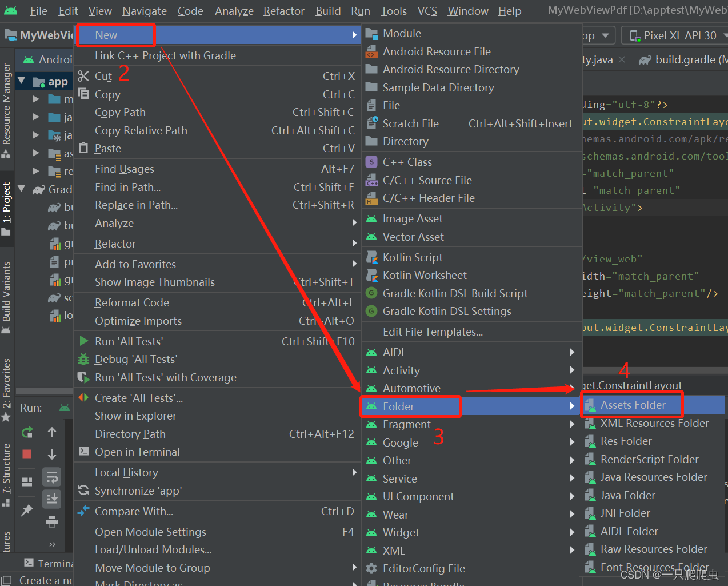Click the Image Asset android icon
This screenshot has width=728, height=586.
pos(371,219)
